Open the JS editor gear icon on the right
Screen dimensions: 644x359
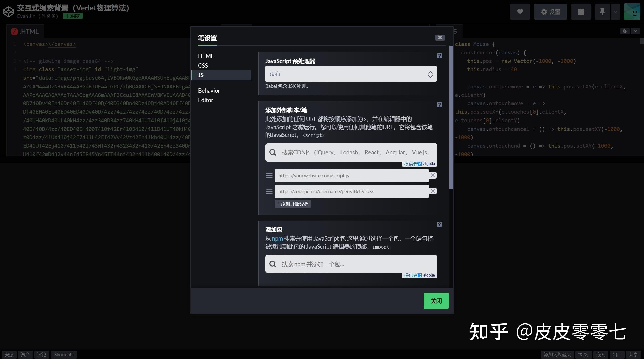625,31
